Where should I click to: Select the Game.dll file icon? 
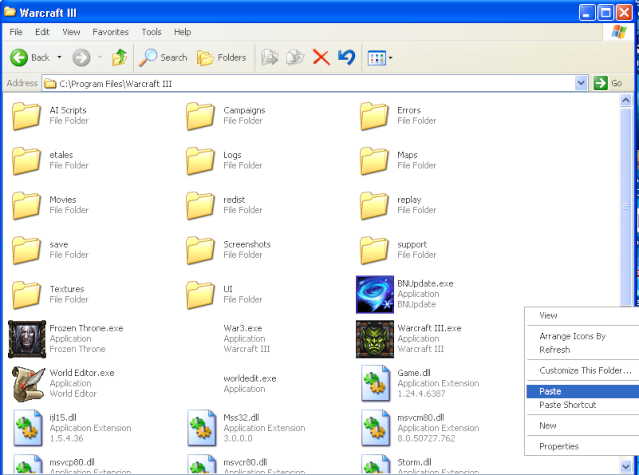pos(375,383)
